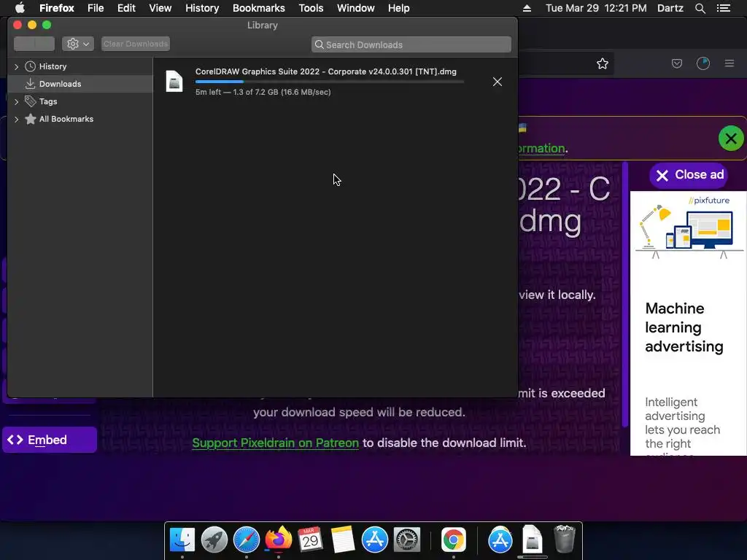Focus the Search Downloads field
This screenshot has height=560, width=747.
point(411,44)
